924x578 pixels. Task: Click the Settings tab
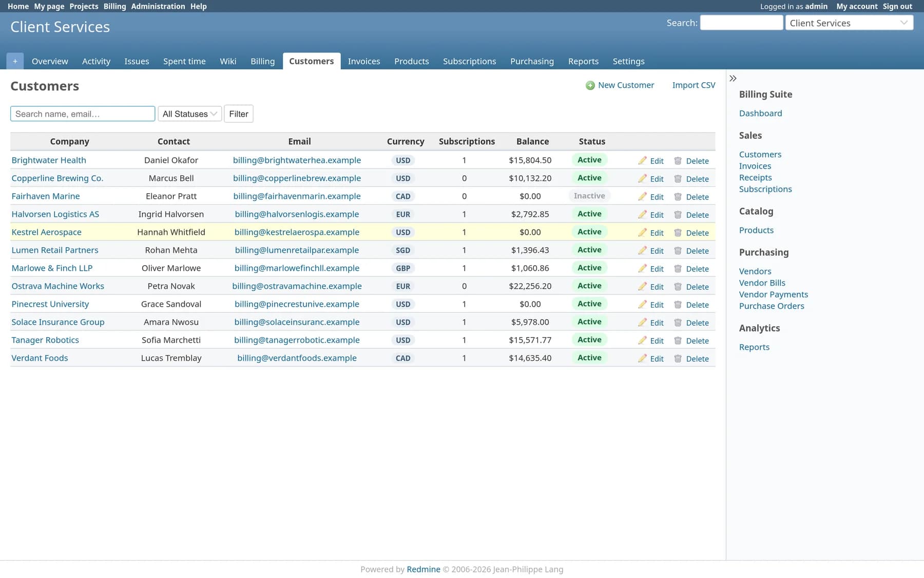click(x=628, y=61)
